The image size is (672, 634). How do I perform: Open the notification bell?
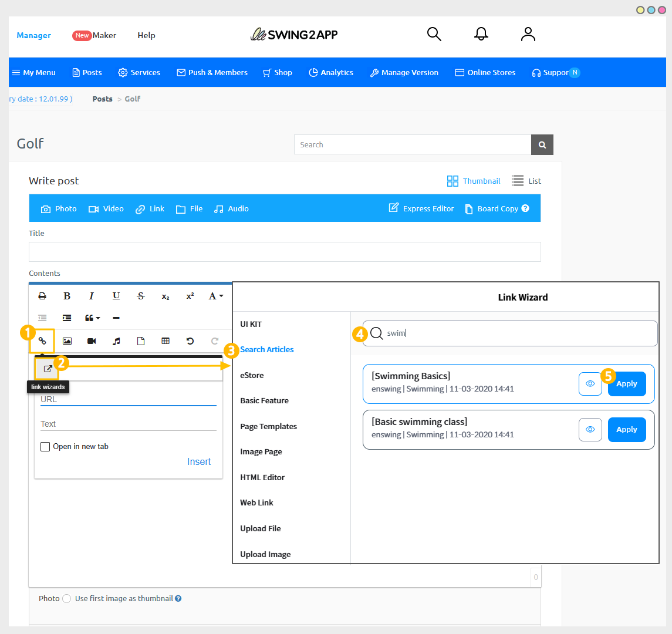(481, 34)
